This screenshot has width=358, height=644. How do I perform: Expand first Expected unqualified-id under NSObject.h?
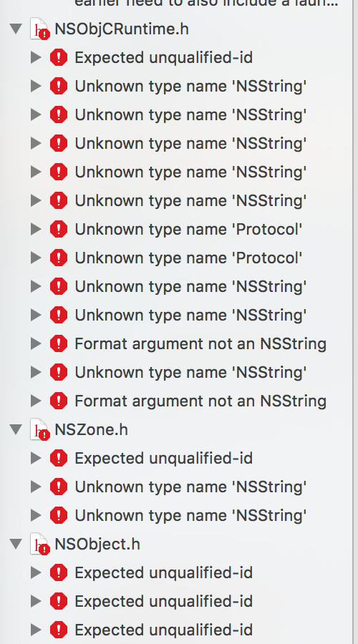(x=36, y=572)
